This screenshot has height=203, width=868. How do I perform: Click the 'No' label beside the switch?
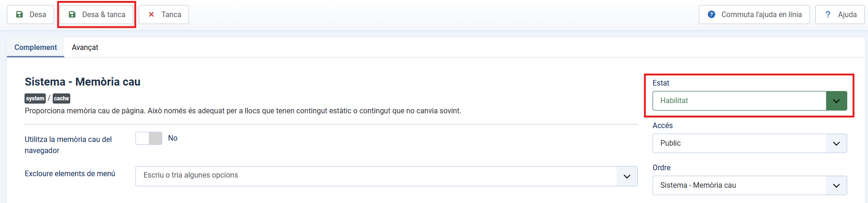pyautogui.click(x=173, y=138)
